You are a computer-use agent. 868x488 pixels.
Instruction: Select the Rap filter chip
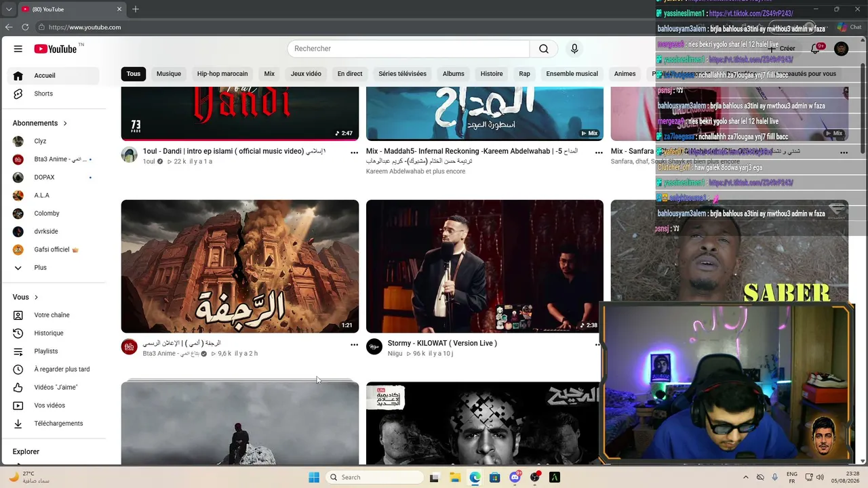(524, 74)
